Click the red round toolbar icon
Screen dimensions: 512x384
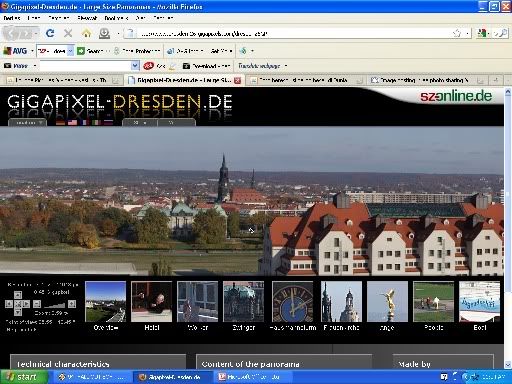[148, 66]
